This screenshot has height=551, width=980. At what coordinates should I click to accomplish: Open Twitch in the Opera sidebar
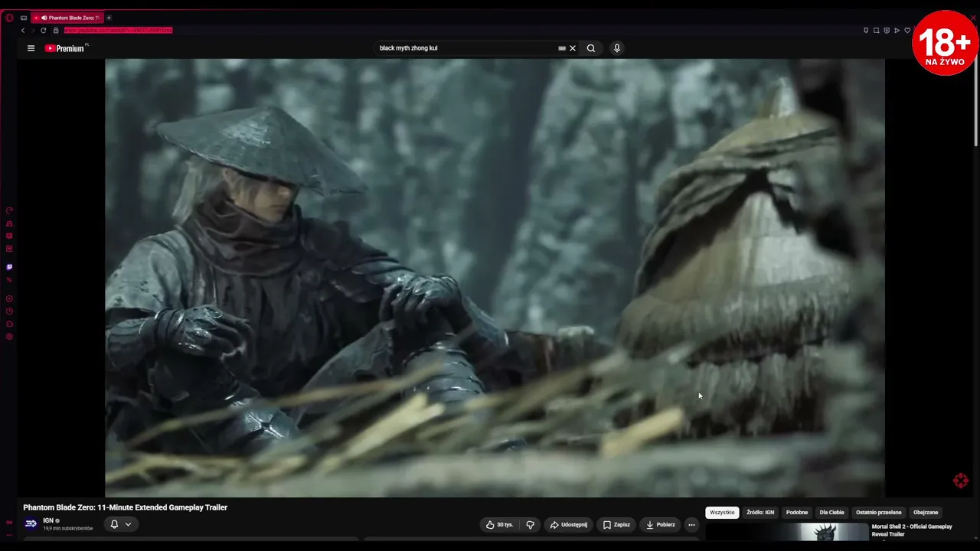click(x=9, y=267)
